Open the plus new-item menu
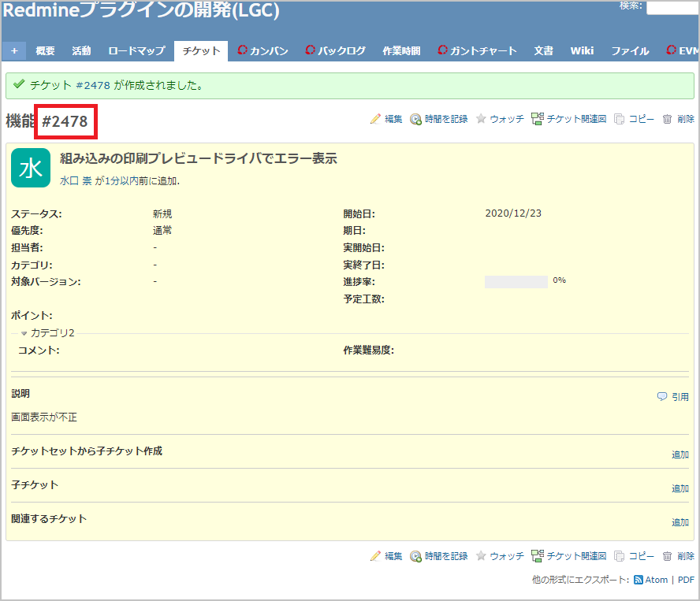This screenshot has width=700, height=601. 14,50
